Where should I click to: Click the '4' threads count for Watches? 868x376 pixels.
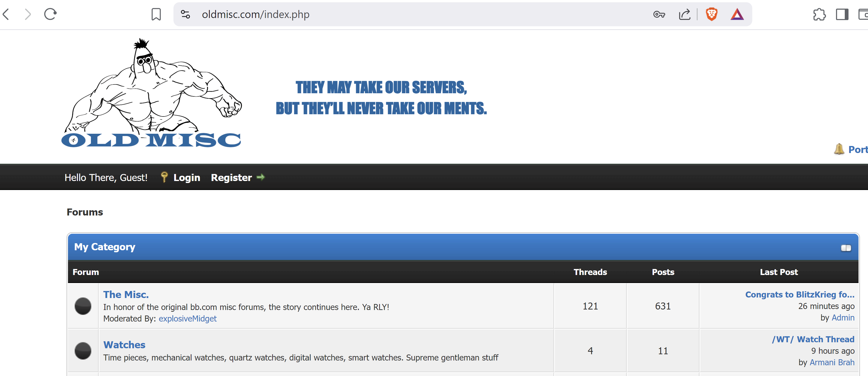tap(590, 351)
